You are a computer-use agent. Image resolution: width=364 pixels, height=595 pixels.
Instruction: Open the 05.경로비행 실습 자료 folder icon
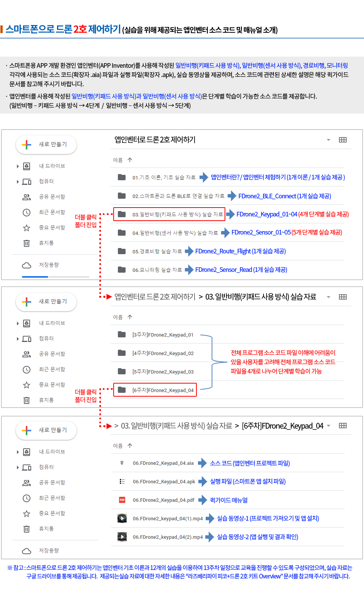pos(122,251)
